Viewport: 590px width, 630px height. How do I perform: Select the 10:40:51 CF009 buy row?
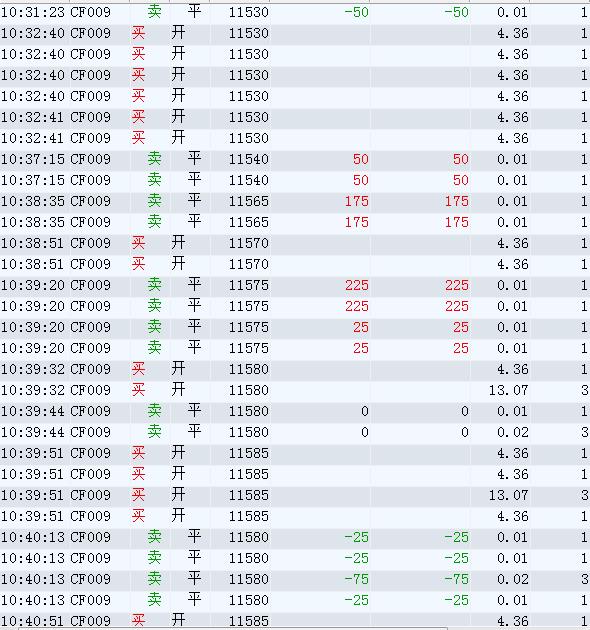(295, 620)
